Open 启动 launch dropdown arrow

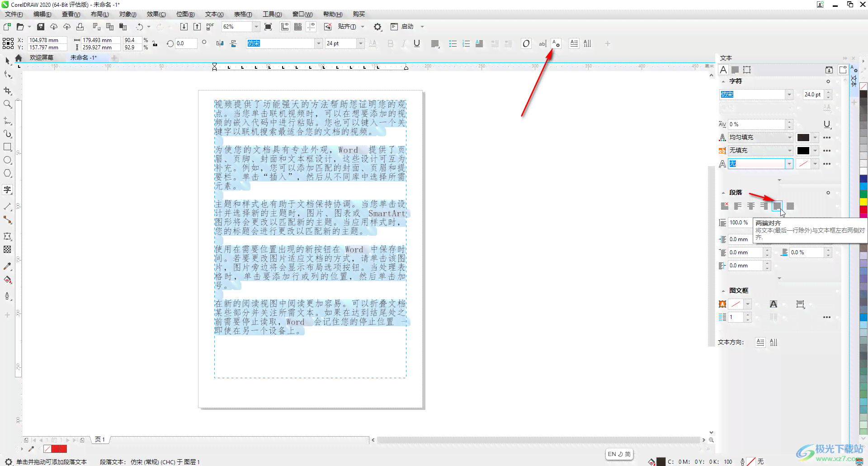tap(422, 27)
